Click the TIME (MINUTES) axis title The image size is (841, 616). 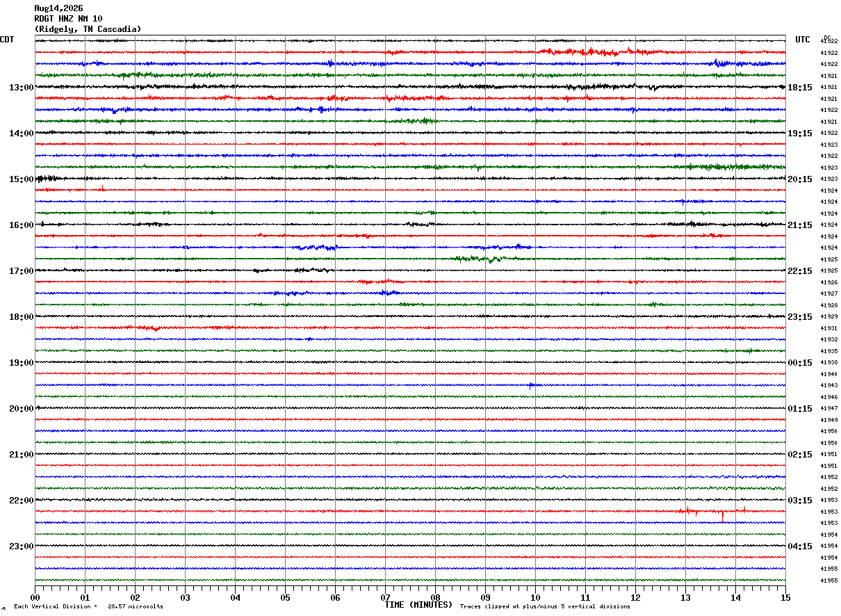tap(418, 605)
